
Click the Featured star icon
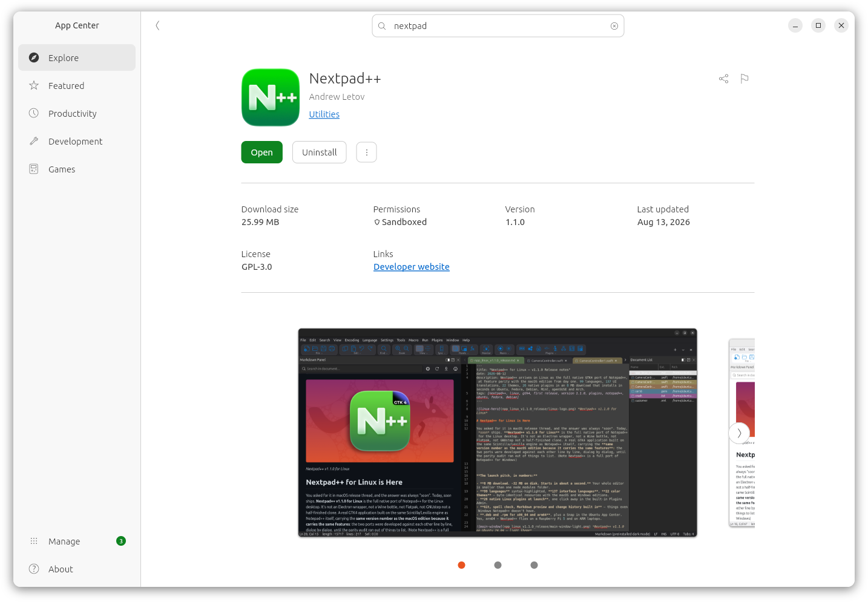pos(34,85)
